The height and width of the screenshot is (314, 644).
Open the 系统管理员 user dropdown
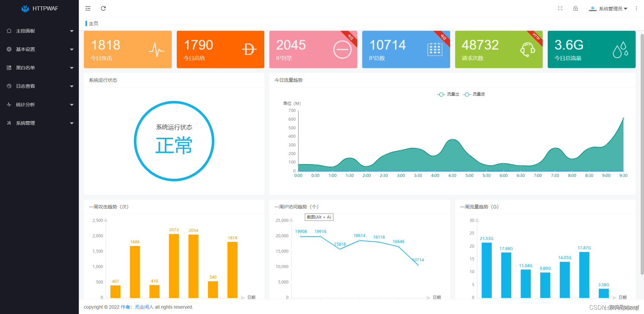608,8
